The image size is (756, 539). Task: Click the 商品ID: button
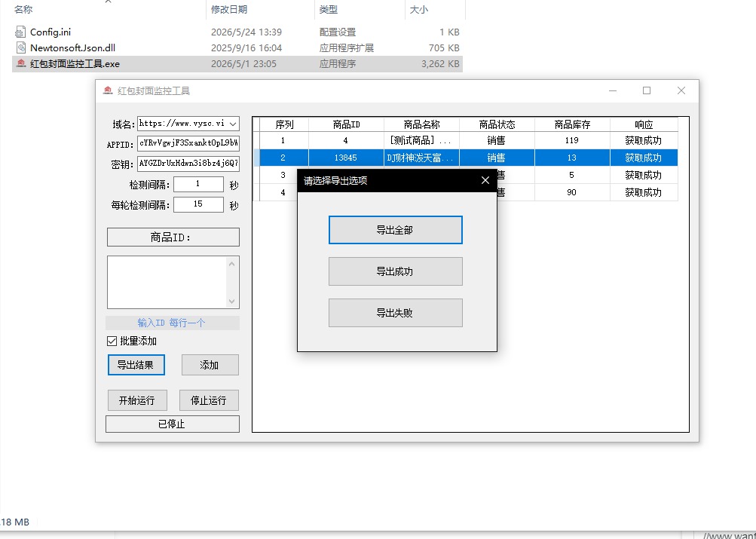point(173,237)
